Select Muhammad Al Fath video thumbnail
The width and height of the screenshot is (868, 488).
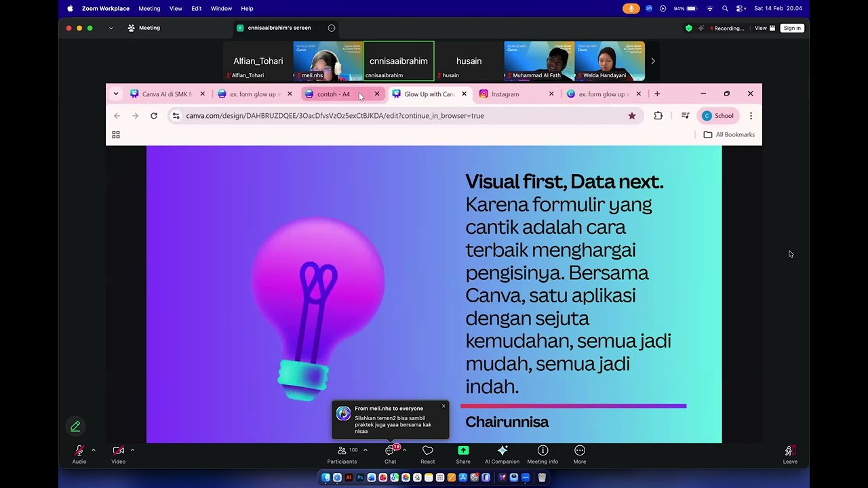[539, 61]
